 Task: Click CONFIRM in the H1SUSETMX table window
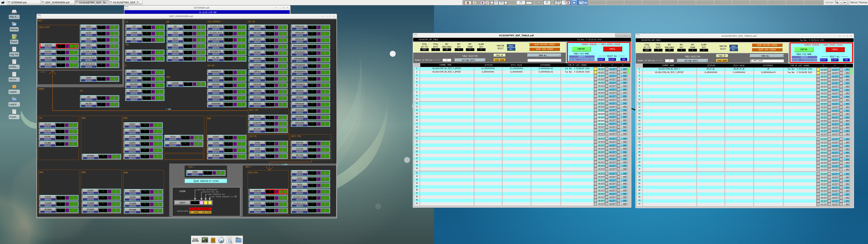click(x=804, y=49)
